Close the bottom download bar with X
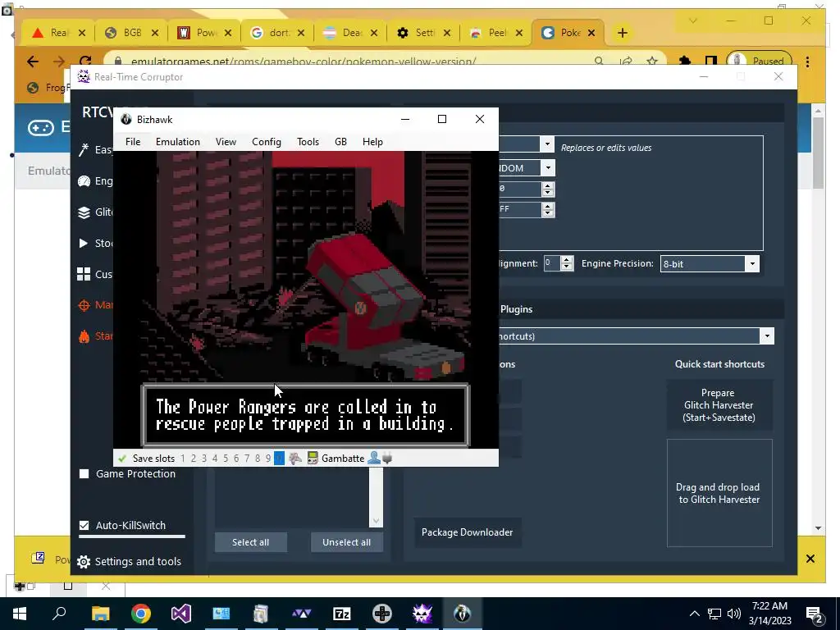840x630 pixels. click(810, 559)
